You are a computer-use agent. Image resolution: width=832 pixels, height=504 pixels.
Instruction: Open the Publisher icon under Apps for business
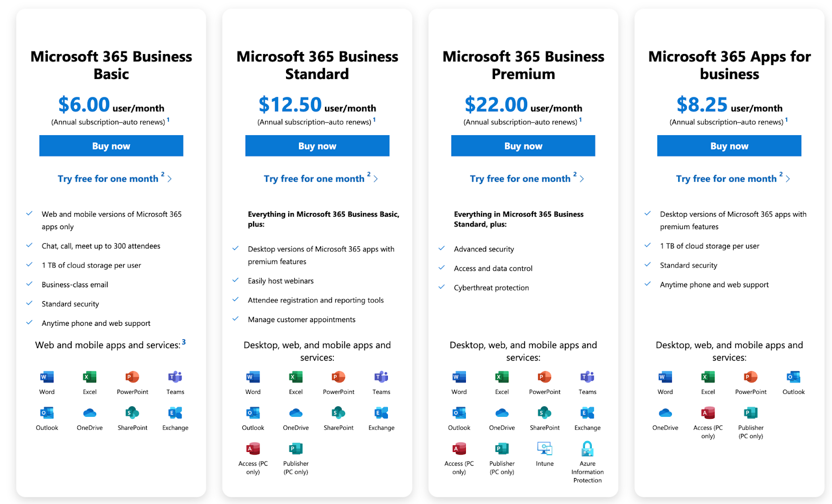pyautogui.click(x=750, y=414)
